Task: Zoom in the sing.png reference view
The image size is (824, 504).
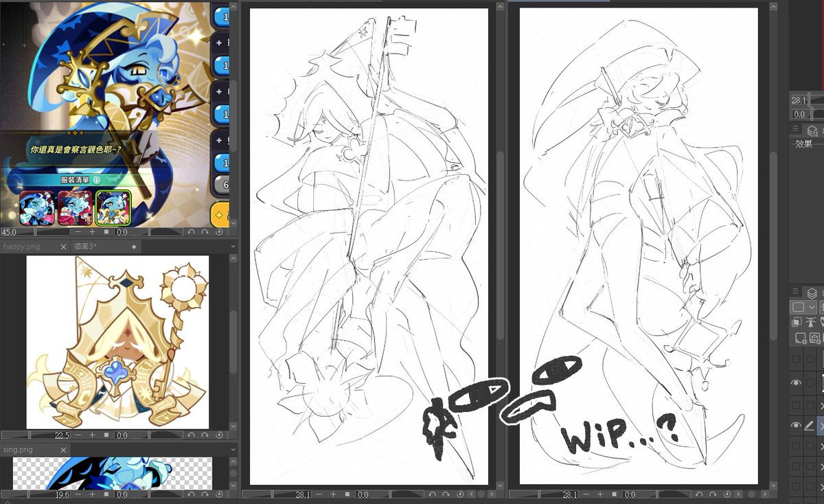Action: tap(92, 494)
